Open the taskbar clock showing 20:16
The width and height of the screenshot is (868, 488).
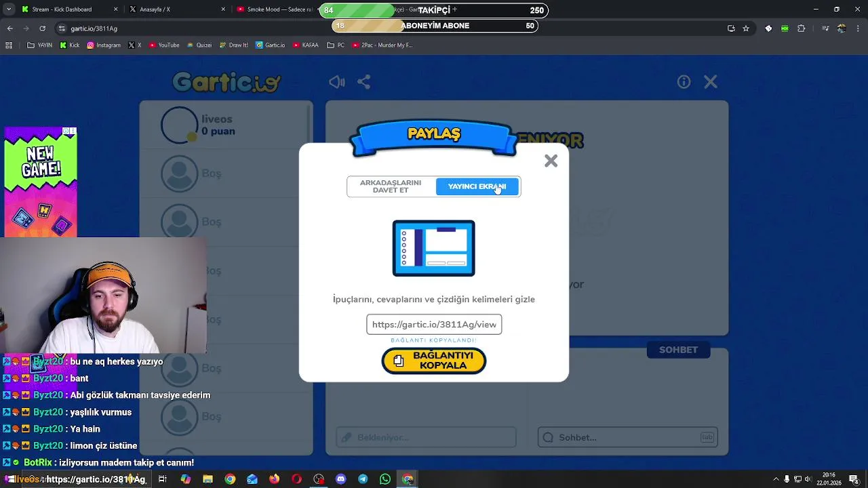[x=829, y=479]
